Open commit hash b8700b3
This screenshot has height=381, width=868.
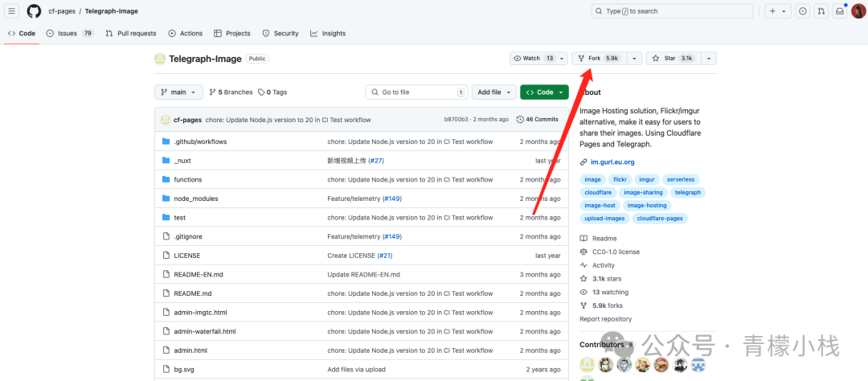pyautogui.click(x=456, y=120)
